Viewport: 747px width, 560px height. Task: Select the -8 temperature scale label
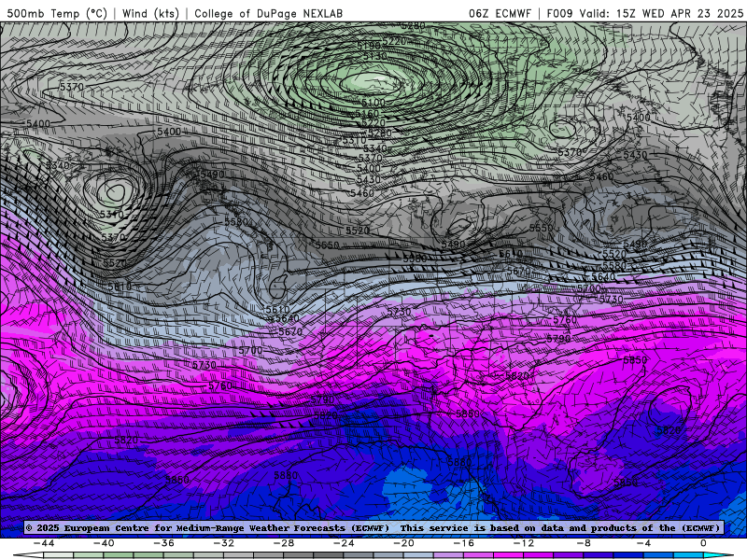tap(584, 543)
